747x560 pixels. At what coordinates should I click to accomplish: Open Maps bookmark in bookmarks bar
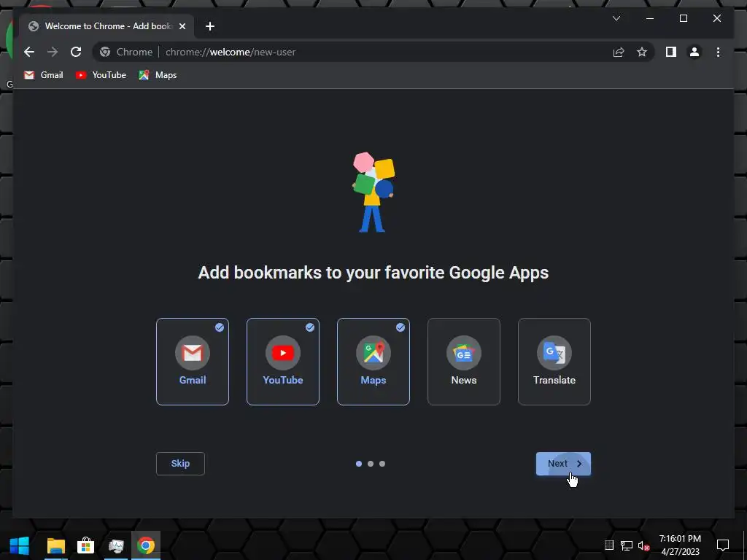[x=158, y=75]
